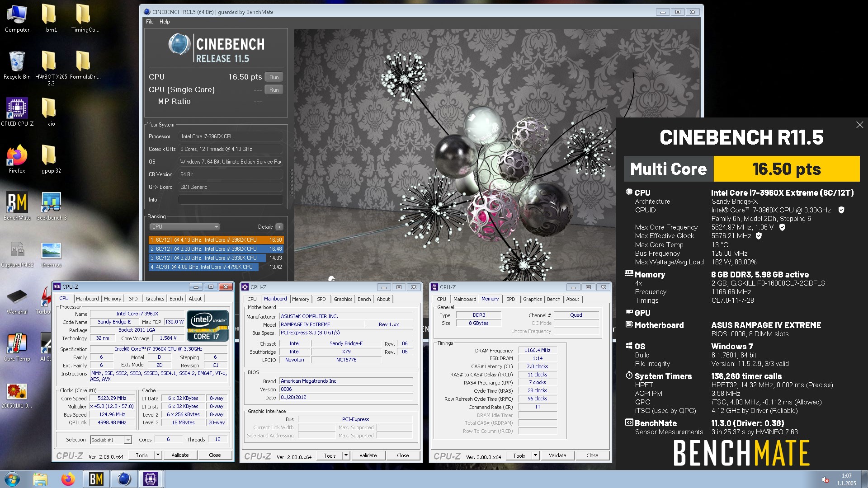Select CPU tab in middle CPU-Z window
This screenshot has width=868, height=488.
(252, 299)
